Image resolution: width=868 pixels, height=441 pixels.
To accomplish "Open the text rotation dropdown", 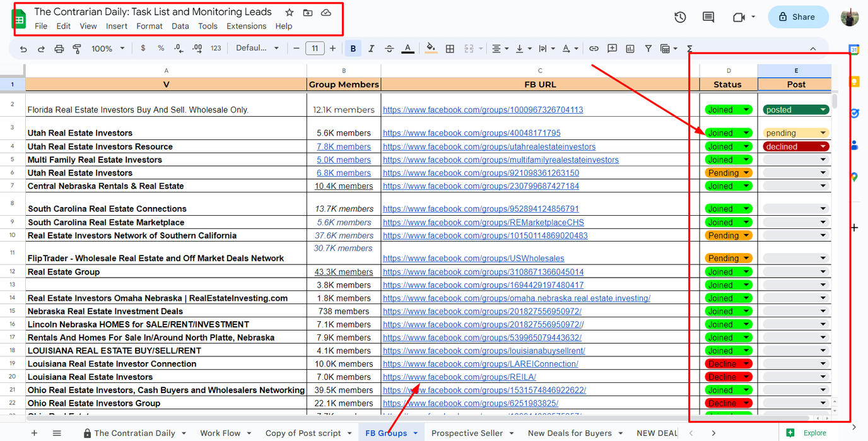I will (x=570, y=49).
